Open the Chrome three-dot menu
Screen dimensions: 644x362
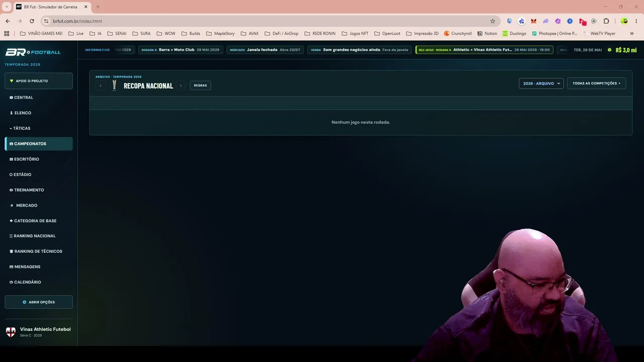coord(636,21)
